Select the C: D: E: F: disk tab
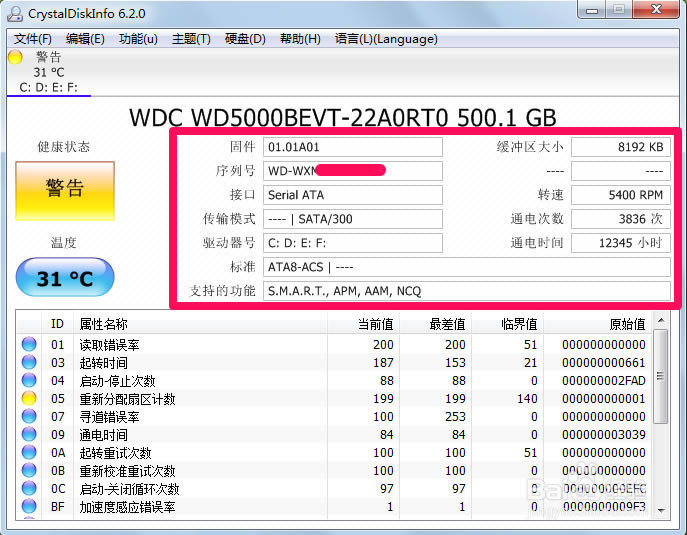Viewport: 687px width, 535px height. pyautogui.click(x=49, y=88)
